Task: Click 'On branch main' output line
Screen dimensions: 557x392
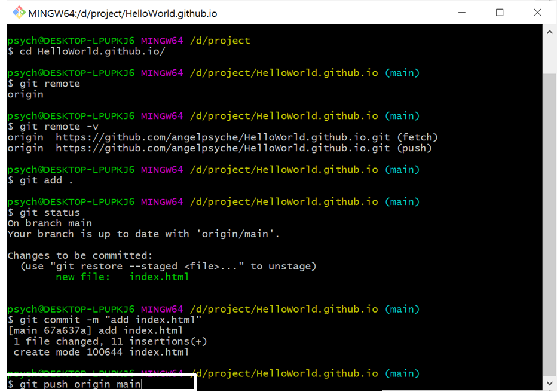Action: pyautogui.click(x=50, y=223)
